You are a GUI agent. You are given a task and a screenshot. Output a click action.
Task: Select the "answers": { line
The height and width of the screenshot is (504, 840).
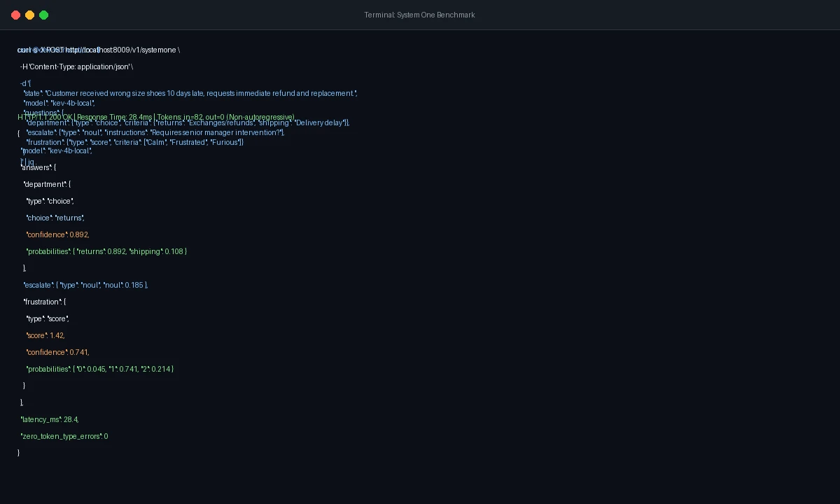coord(38,167)
